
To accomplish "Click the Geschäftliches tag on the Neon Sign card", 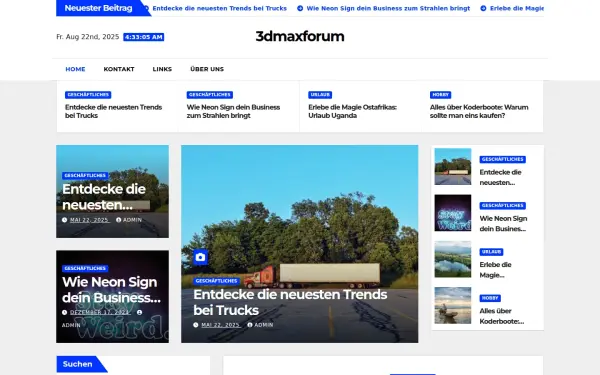I will 85,268.
